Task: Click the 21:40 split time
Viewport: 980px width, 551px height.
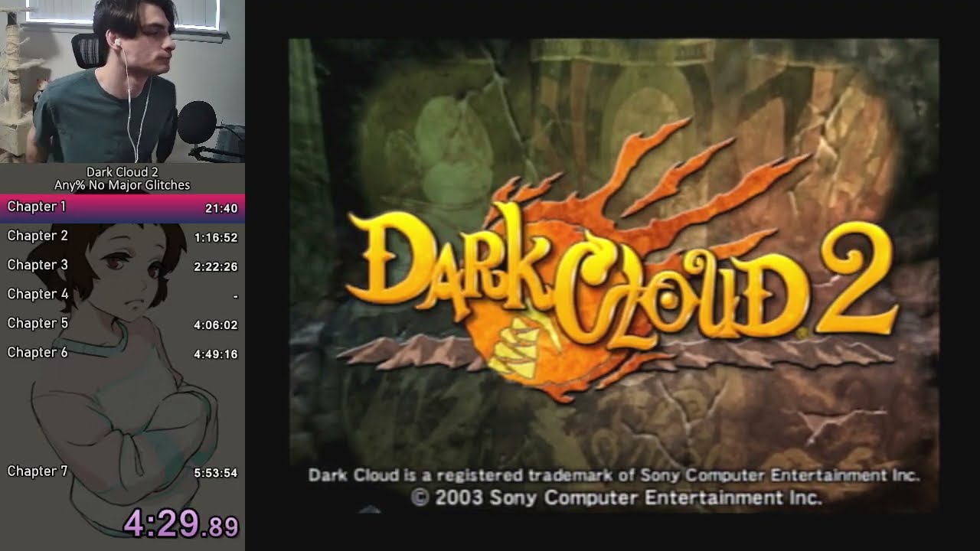Action: [221, 208]
